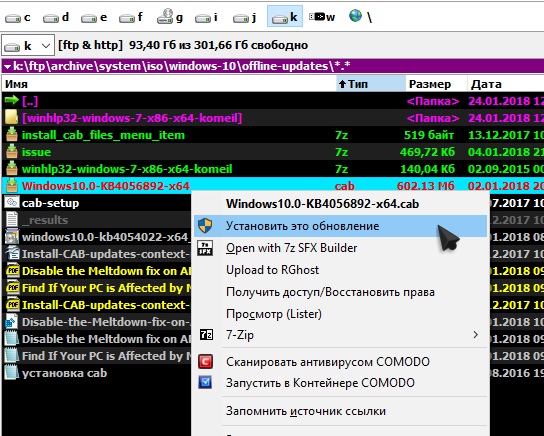This screenshot has height=436, width=544.
Task: Select Windows10.0-KB4056892-x64 cab file icon
Action: [11, 186]
